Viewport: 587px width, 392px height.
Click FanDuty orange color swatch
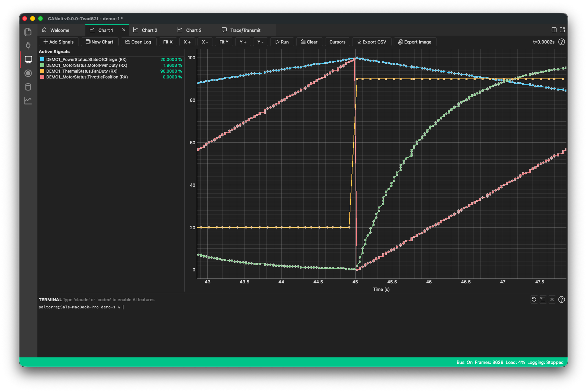42,71
